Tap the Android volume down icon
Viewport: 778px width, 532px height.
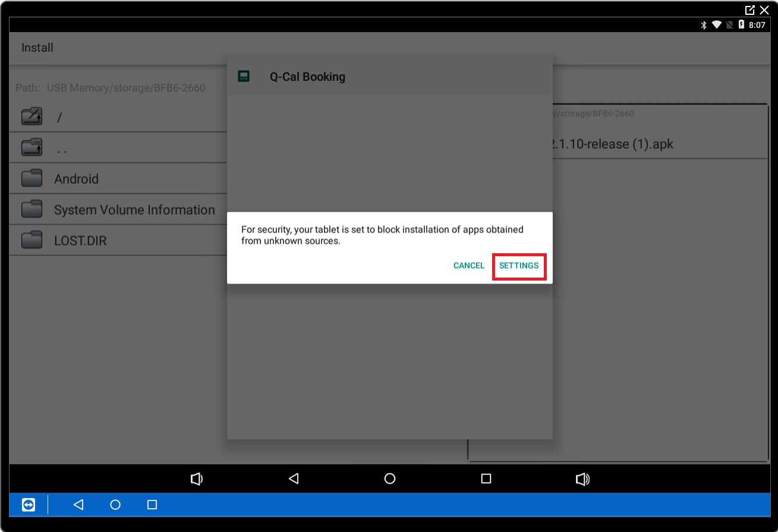coord(197,479)
